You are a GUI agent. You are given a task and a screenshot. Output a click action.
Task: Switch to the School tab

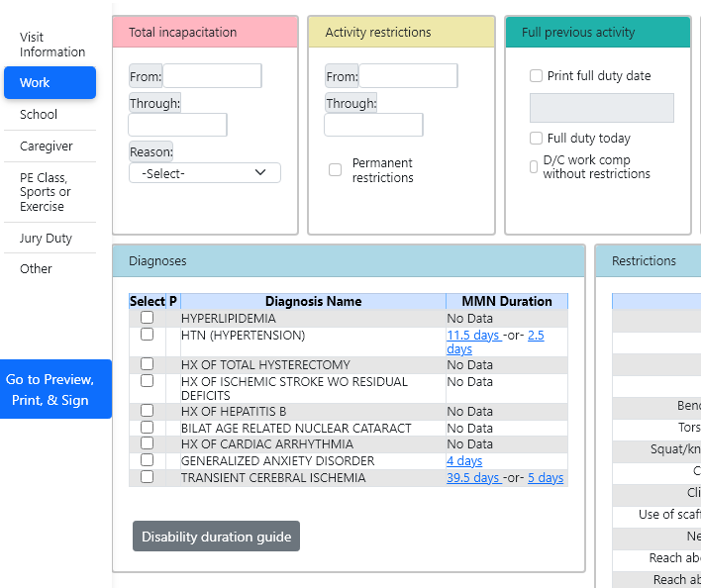(39, 115)
